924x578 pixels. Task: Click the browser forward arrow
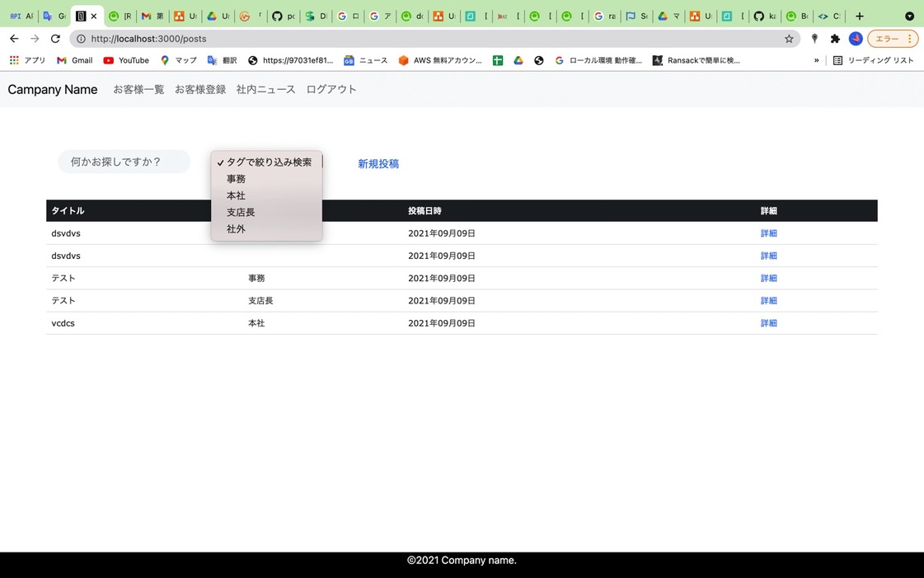35,39
